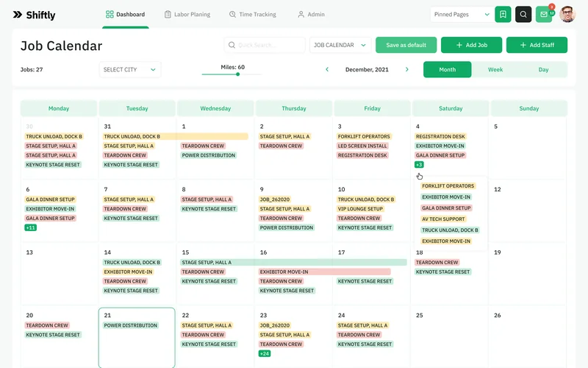
Task: Expand the +24 badge on December 23
Action: (265, 353)
